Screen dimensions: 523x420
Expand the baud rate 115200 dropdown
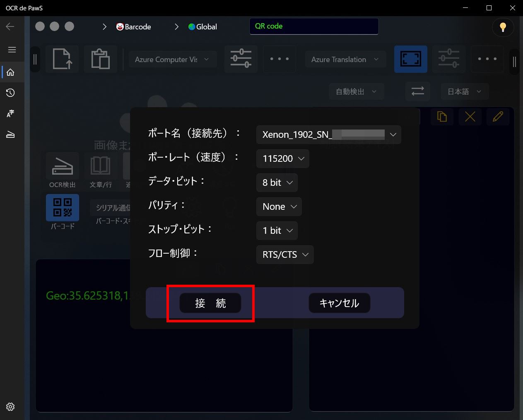click(283, 158)
